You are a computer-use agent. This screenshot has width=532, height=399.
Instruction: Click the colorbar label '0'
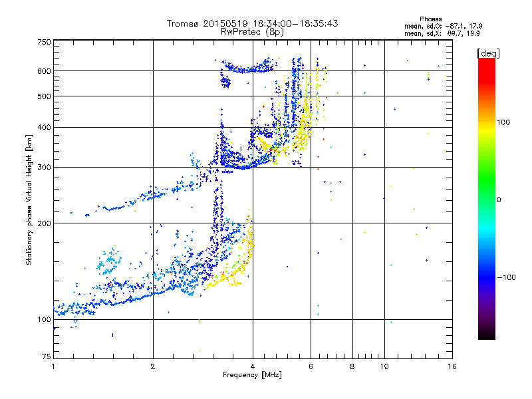[x=499, y=200]
